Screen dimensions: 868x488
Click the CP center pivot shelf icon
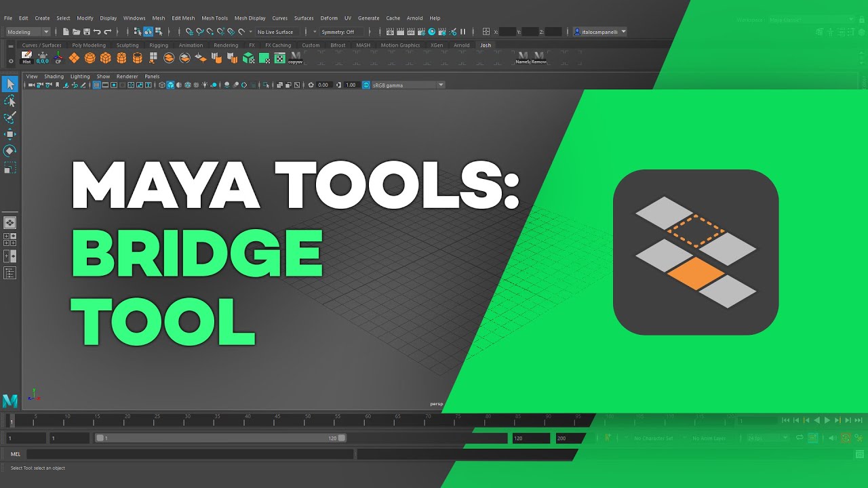(58, 58)
